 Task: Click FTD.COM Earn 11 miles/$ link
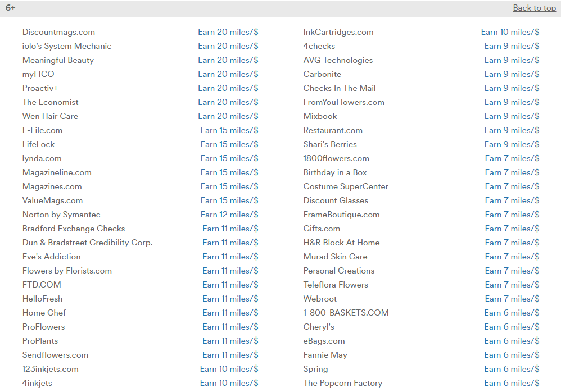(230, 285)
